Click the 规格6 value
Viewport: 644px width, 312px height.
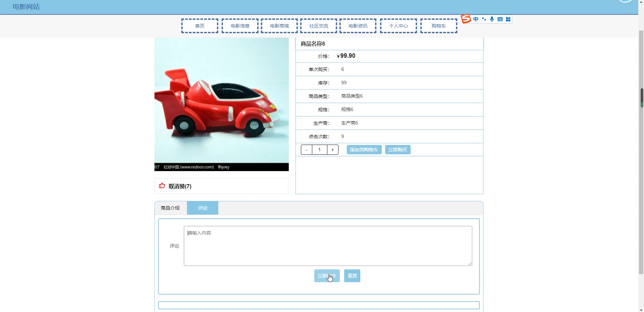347,109
